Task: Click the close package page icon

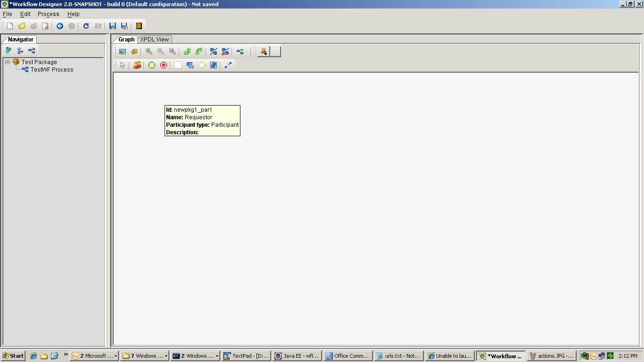Action: click(45, 26)
